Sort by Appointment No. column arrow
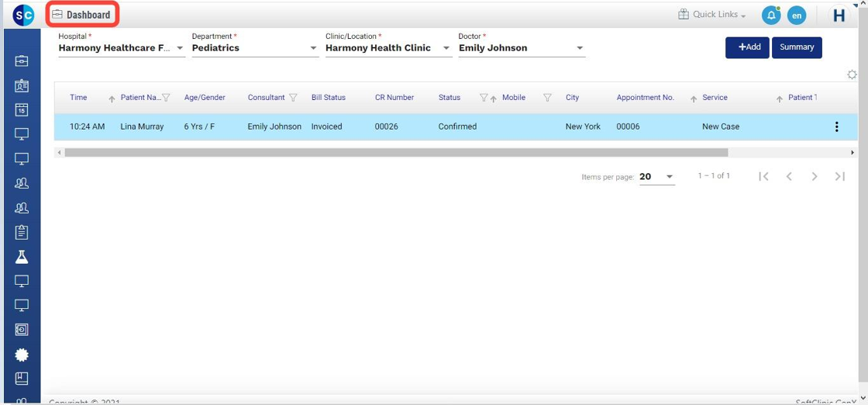Image resolution: width=868 pixels, height=405 pixels. (694, 99)
